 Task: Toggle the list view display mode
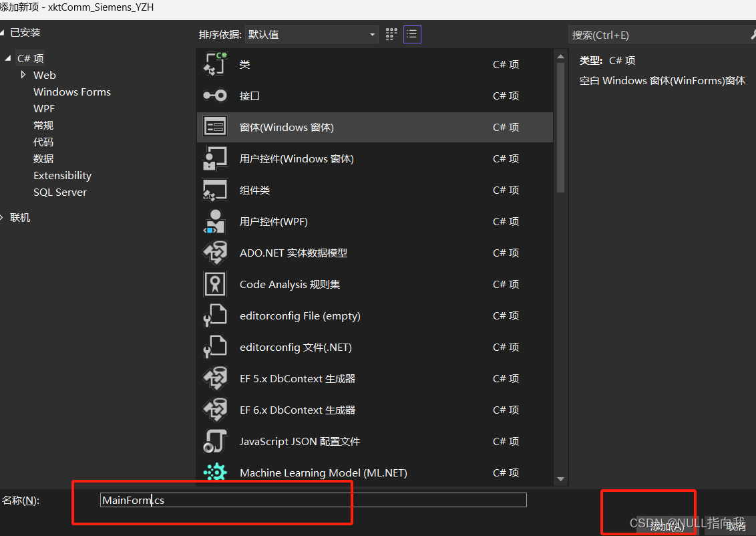pos(412,34)
